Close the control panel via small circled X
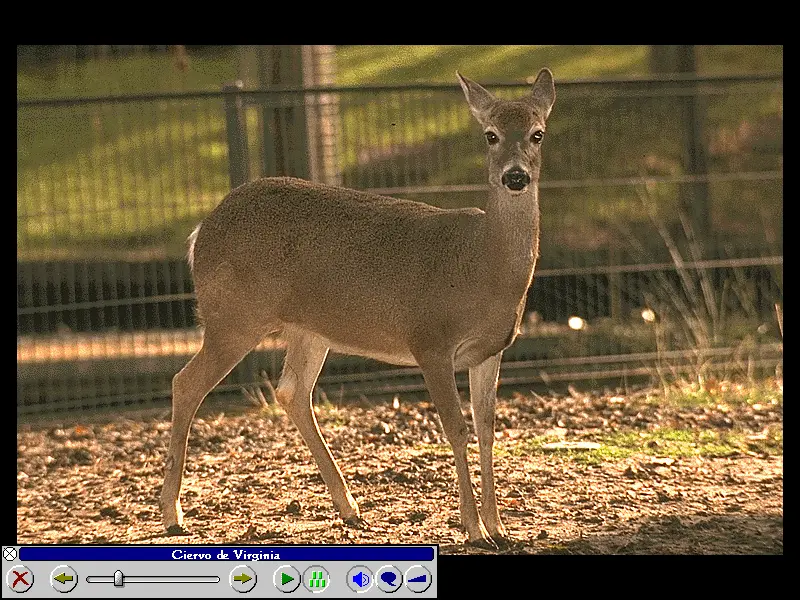The height and width of the screenshot is (600, 800). click(x=10, y=554)
